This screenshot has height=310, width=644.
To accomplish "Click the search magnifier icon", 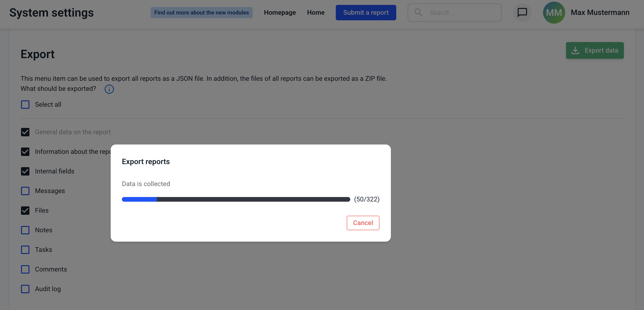I will (x=418, y=13).
